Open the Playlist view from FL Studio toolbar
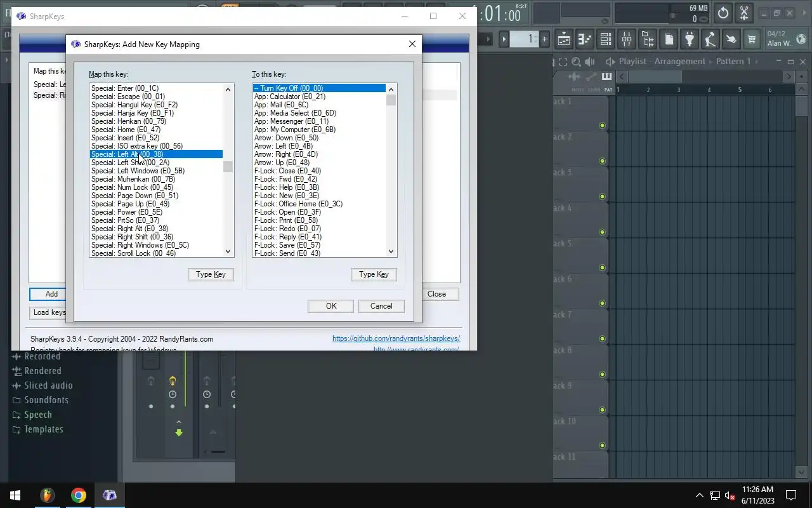The height and width of the screenshot is (508, 812). 564,39
